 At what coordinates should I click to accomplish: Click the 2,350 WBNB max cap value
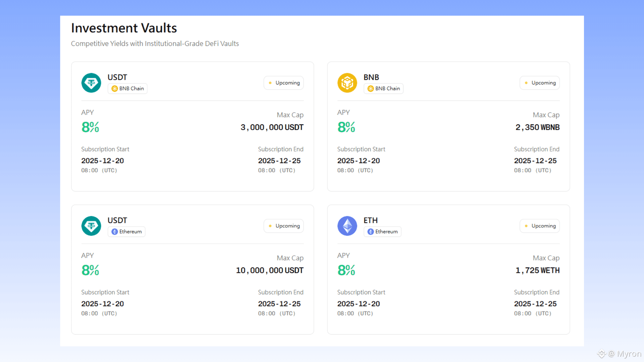click(x=537, y=127)
